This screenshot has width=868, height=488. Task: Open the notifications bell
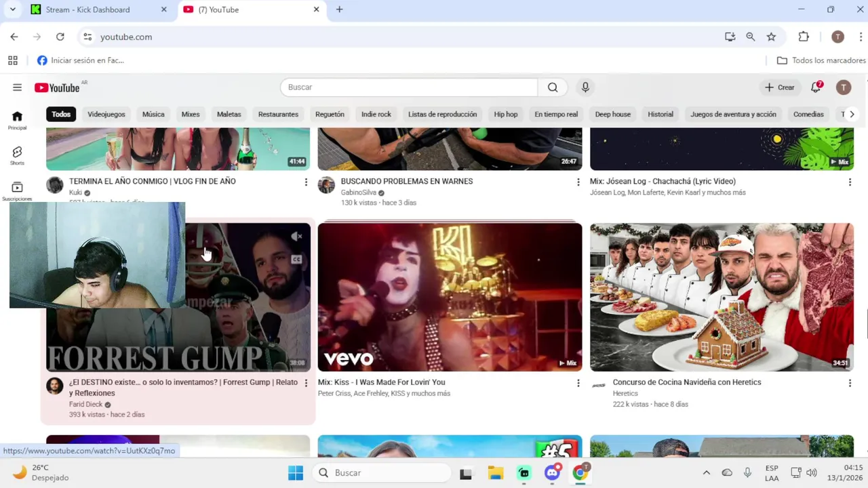816,87
